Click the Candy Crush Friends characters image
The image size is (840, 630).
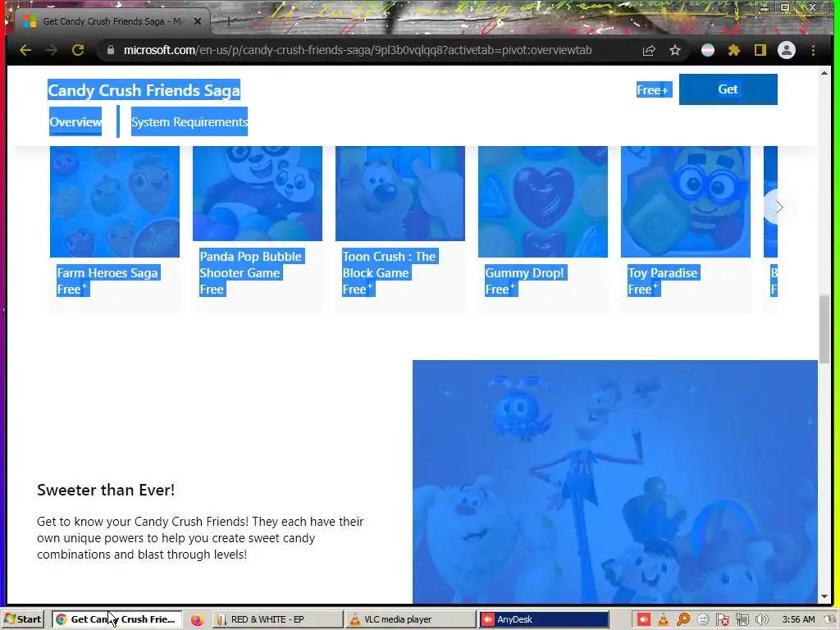(615, 482)
